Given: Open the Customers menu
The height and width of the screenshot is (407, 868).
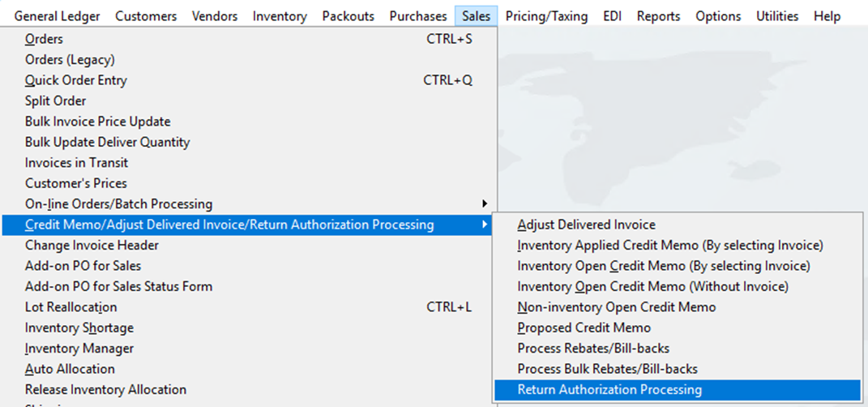Looking at the screenshot, I should click(x=146, y=16).
